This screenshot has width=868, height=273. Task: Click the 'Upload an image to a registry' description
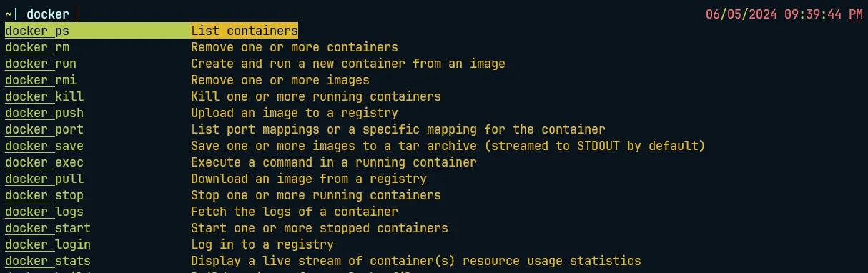click(x=295, y=113)
